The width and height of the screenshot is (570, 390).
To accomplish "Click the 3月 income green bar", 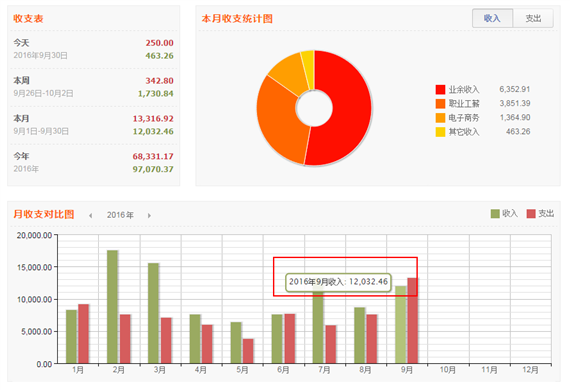I will tap(153, 313).
